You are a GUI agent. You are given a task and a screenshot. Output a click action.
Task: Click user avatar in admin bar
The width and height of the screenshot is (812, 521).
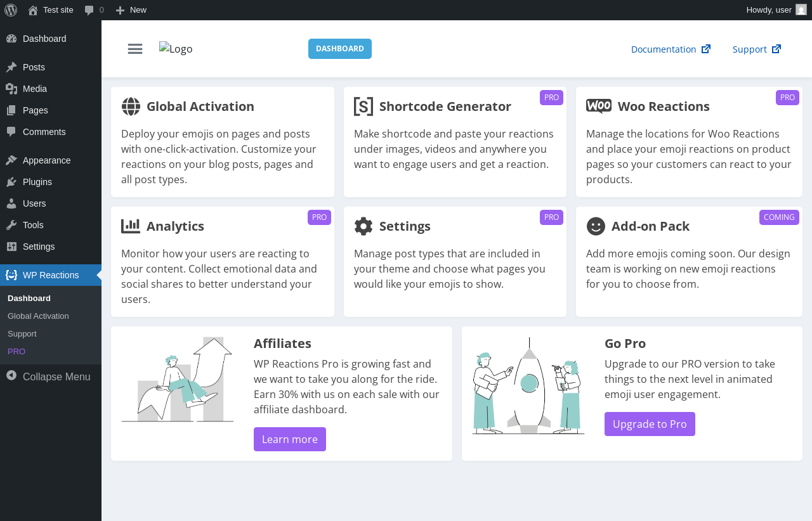click(801, 10)
